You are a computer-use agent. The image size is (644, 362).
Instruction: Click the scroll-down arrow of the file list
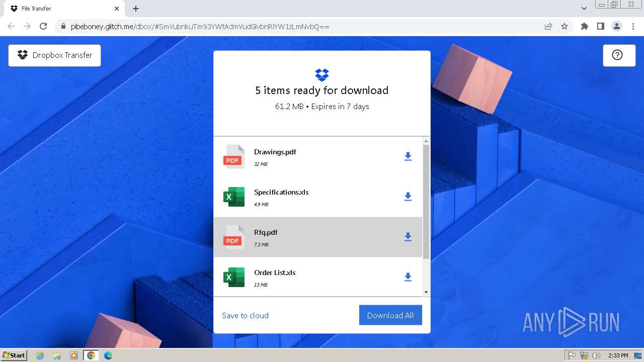[x=426, y=292]
